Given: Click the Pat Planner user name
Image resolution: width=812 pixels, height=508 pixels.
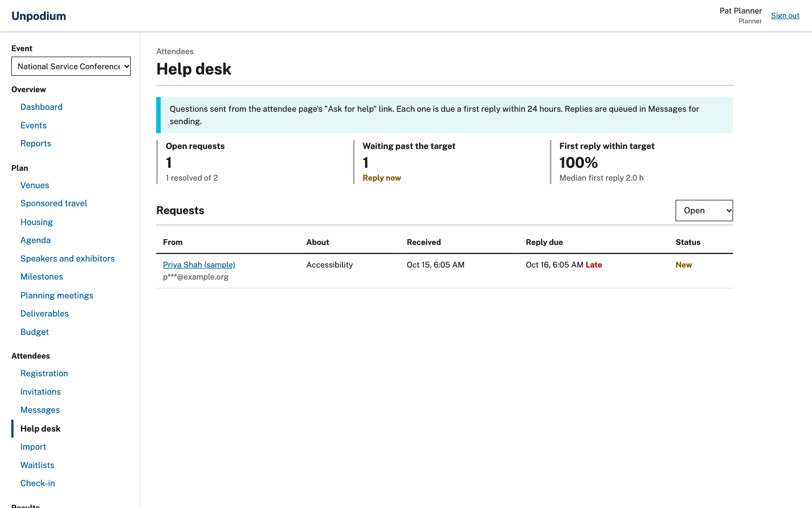Looking at the screenshot, I should pyautogui.click(x=741, y=11).
